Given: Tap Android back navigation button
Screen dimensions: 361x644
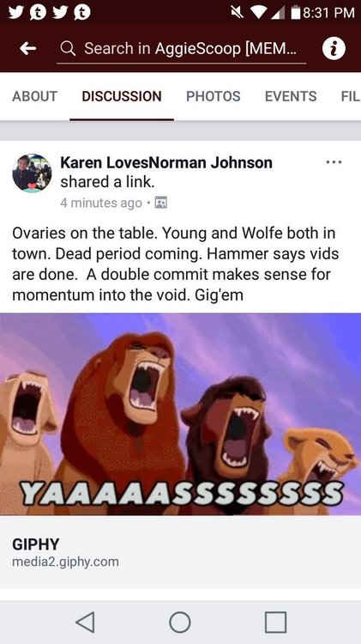Looking at the screenshot, I should (86, 622).
